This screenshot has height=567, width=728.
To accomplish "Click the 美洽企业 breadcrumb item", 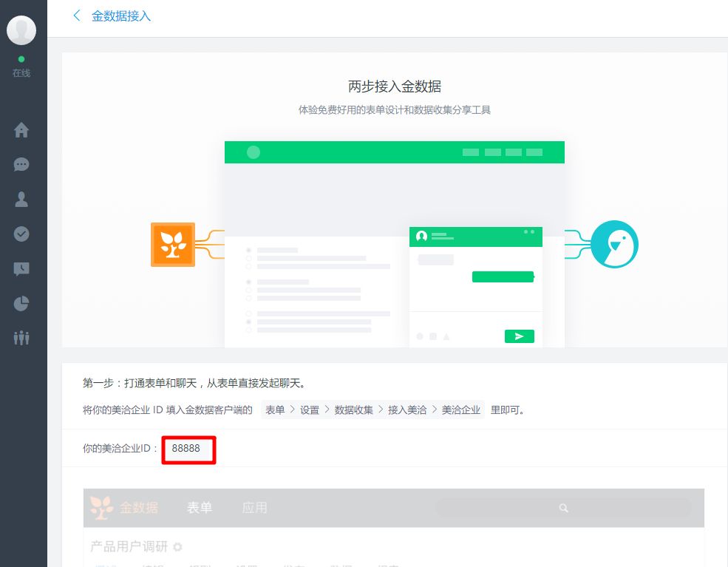I will pos(461,410).
